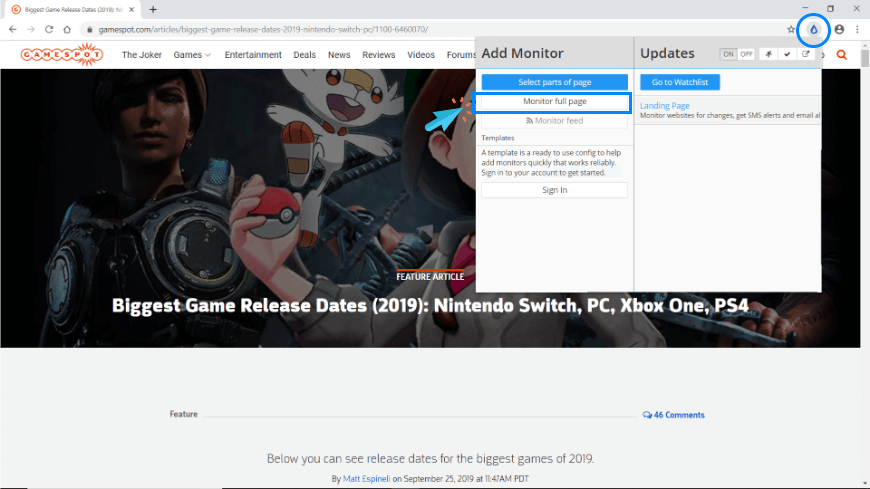This screenshot has height=489, width=870.
Task: Open the pop-out icon in Updates panel
Action: coord(806,54)
